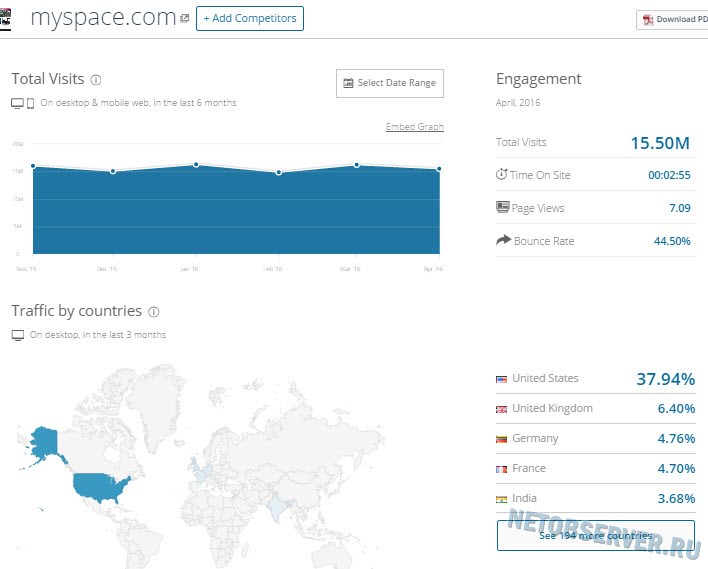Screen dimensions: 708x569
Task: Click India on the world map
Action: coord(278,508)
